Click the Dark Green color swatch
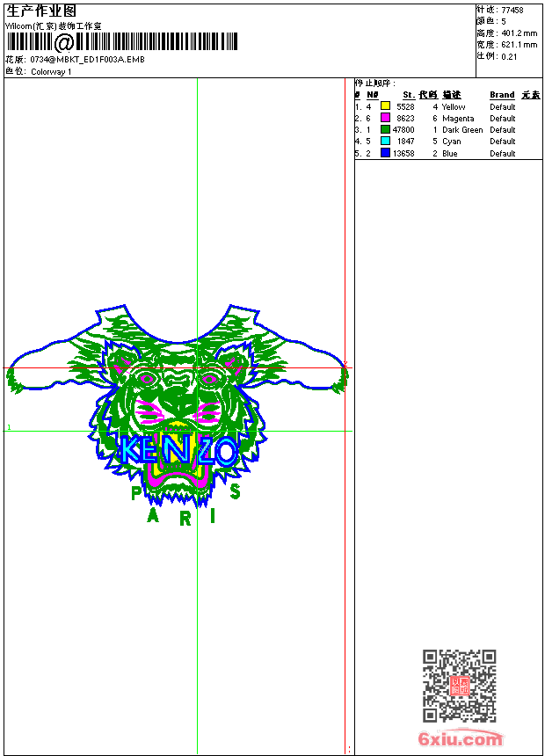Image resolution: width=545 pixels, height=756 pixels. 385,129
